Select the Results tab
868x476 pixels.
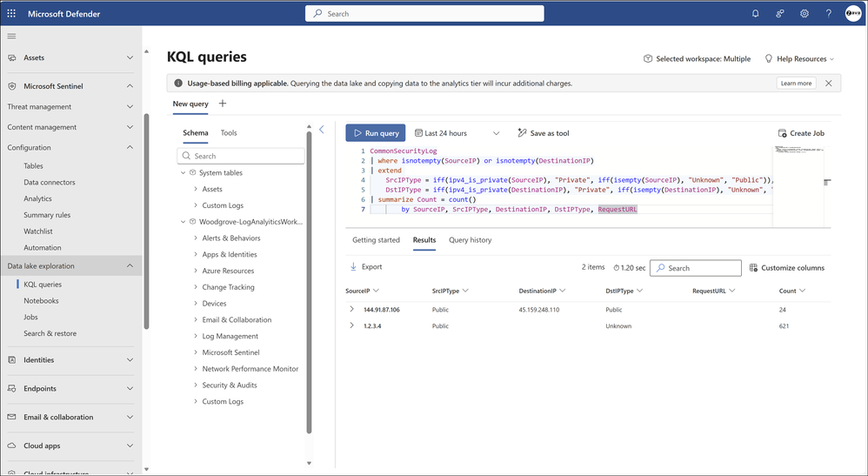(x=424, y=240)
